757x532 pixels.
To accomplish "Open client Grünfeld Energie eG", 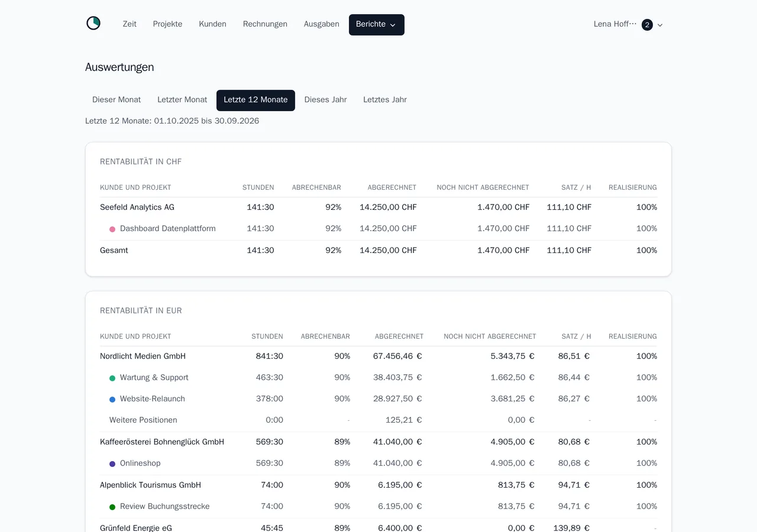I will tap(136, 528).
